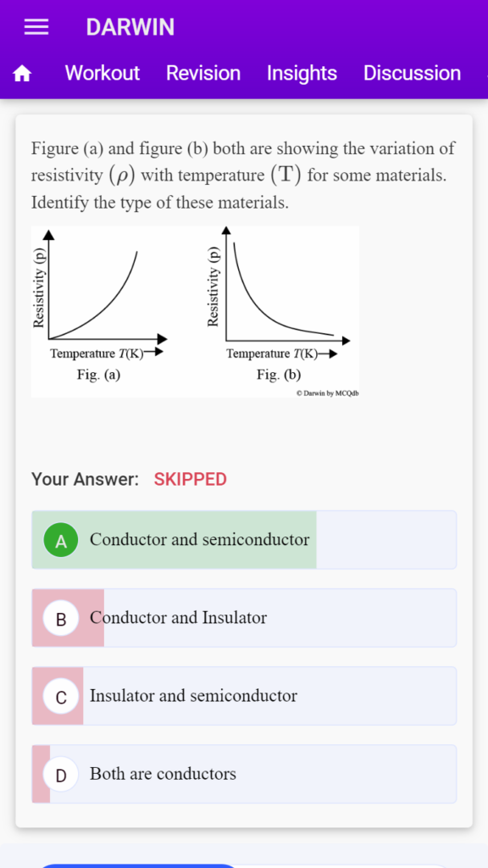Mark option D circle badge
The height and width of the screenshot is (868, 488).
(x=61, y=774)
